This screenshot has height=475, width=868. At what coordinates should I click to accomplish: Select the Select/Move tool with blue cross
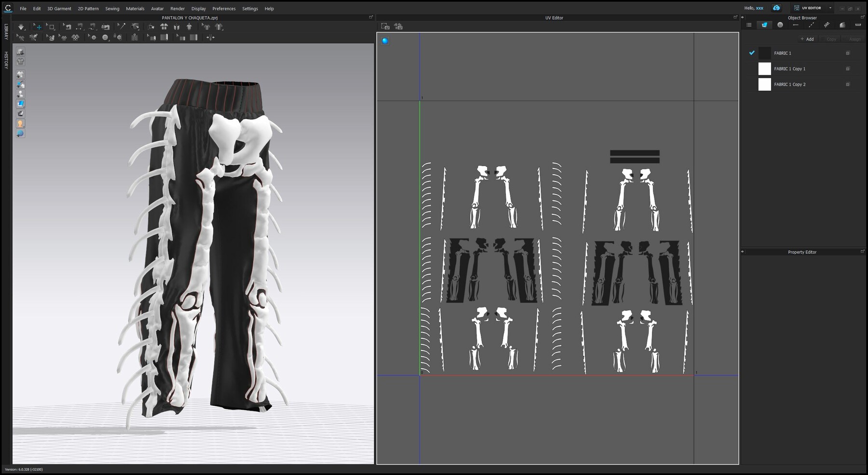pyautogui.click(x=39, y=27)
